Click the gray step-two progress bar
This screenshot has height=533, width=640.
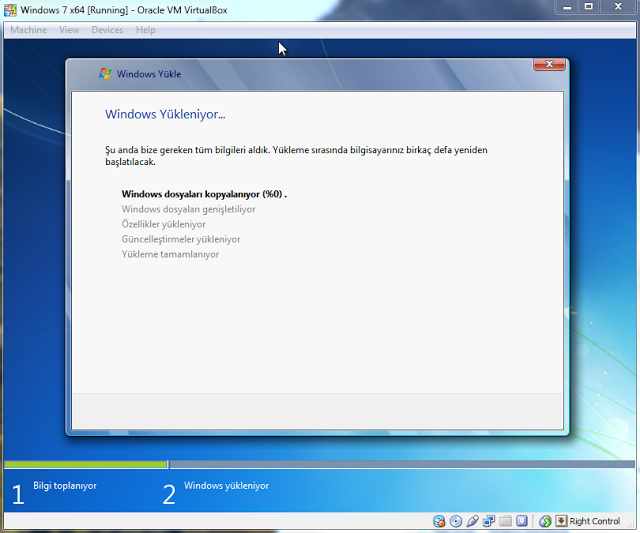pyautogui.click(x=402, y=464)
